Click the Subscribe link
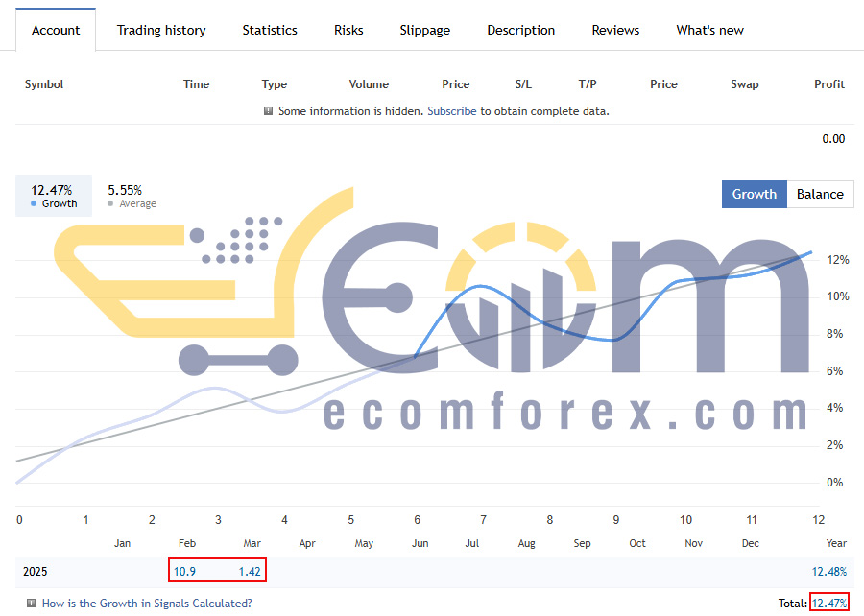 coord(452,111)
